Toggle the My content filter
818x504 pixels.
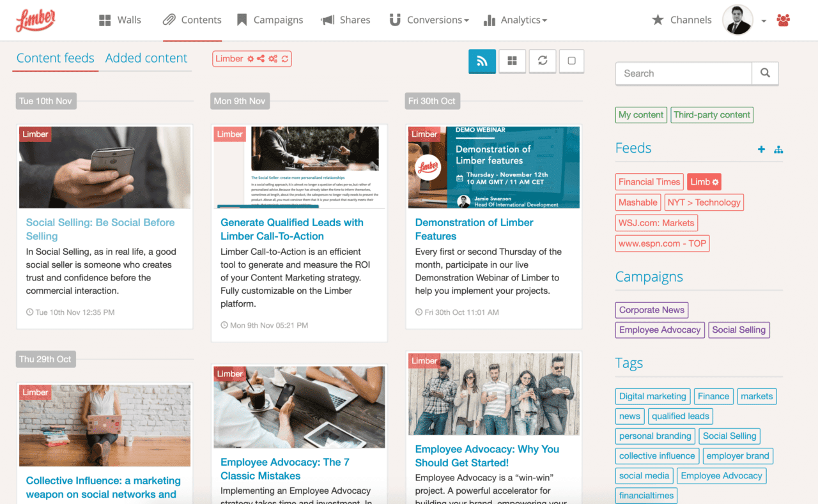coord(641,115)
